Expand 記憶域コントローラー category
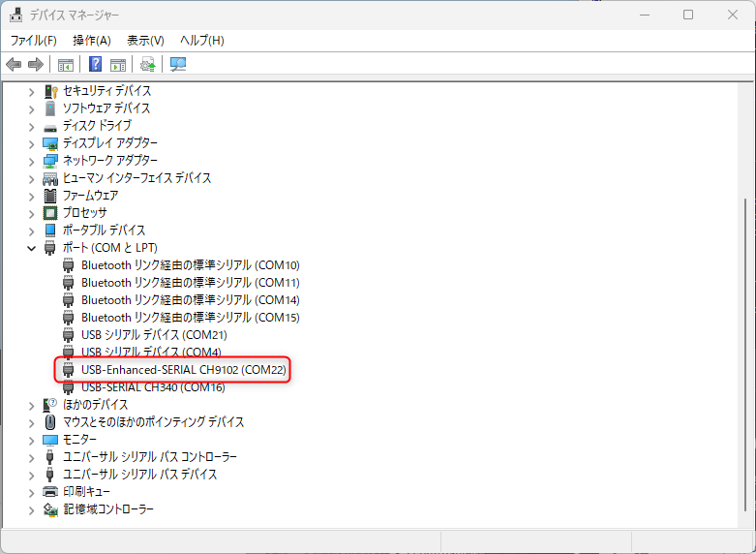Image resolution: width=756 pixels, height=554 pixels. [x=31, y=509]
